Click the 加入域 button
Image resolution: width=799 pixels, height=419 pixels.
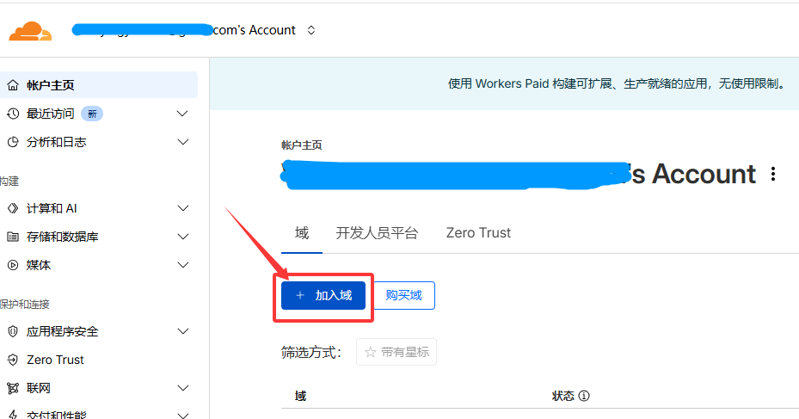click(323, 295)
